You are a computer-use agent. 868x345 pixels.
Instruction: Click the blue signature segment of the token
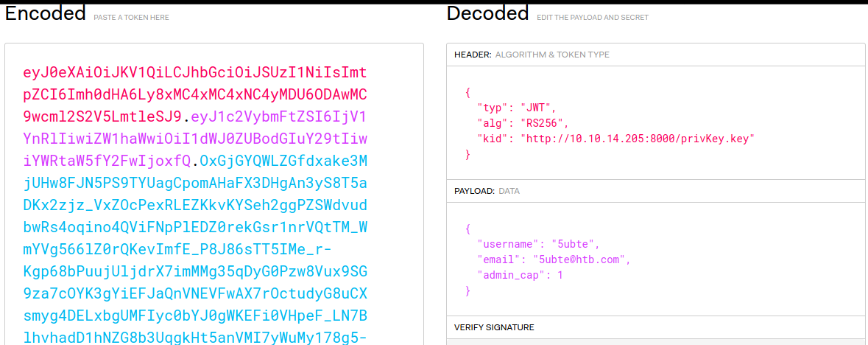click(195, 250)
